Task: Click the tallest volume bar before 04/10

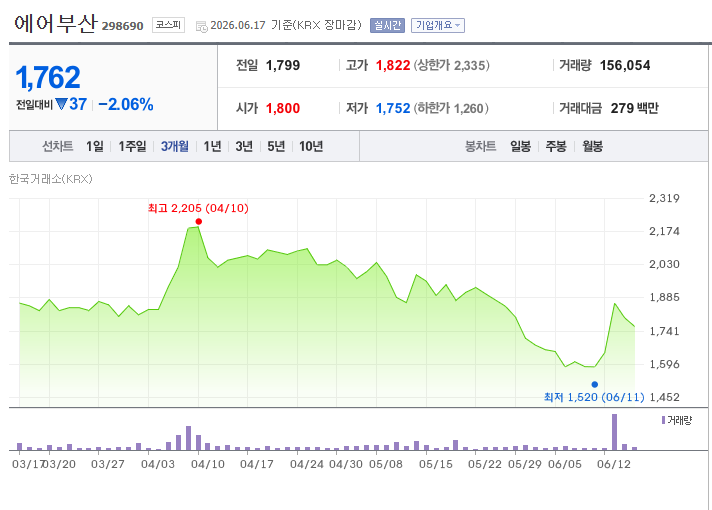Action: [188, 438]
